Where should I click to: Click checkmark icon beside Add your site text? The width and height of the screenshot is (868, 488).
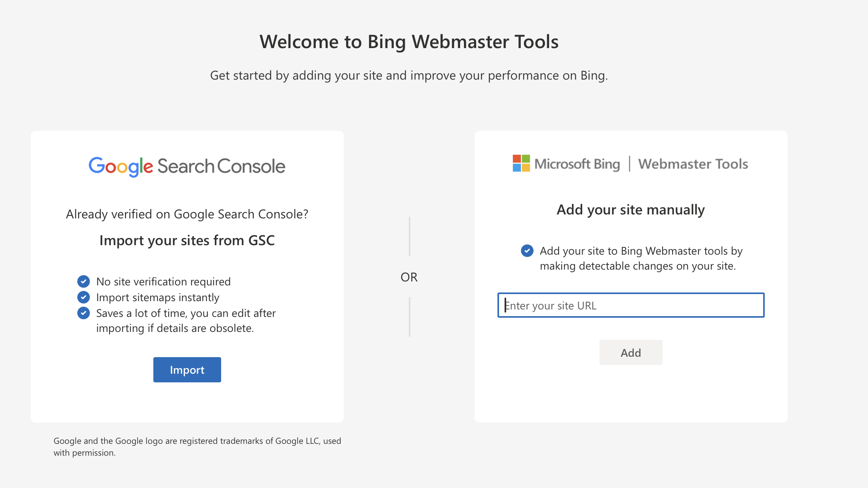(x=527, y=251)
